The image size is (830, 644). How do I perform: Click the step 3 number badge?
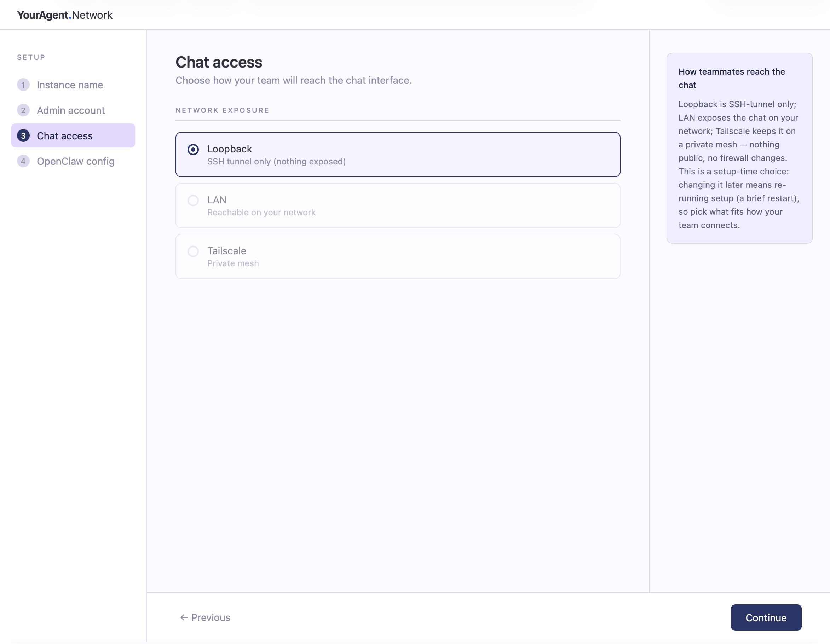(23, 136)
